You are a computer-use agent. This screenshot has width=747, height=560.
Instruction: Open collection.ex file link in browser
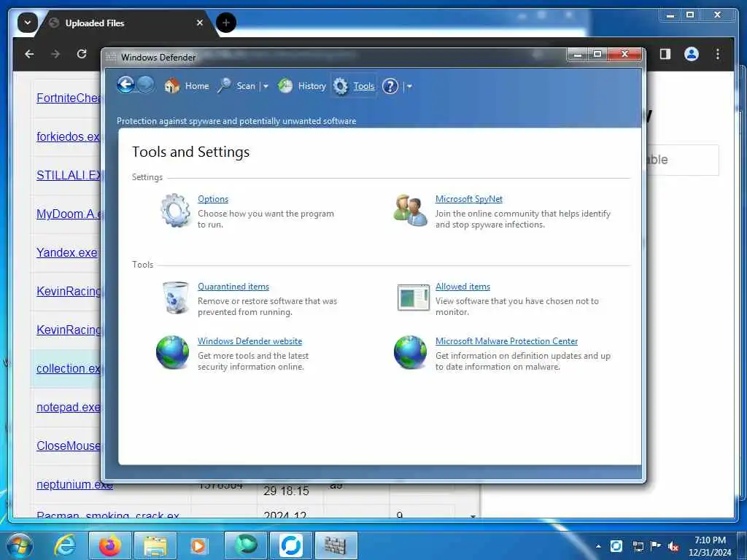(x=69, y=368)
